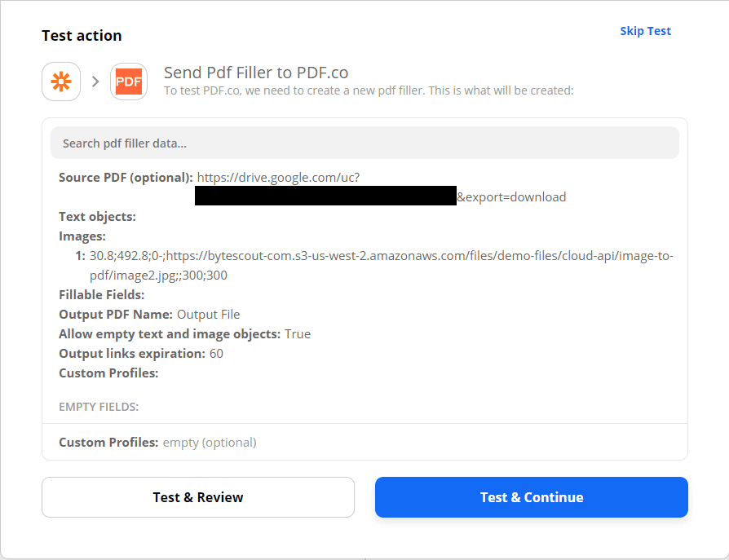The width and height of the screenshot is (729, 560).
Task: Select the Fillable Fields label
Action: (101, 294)
